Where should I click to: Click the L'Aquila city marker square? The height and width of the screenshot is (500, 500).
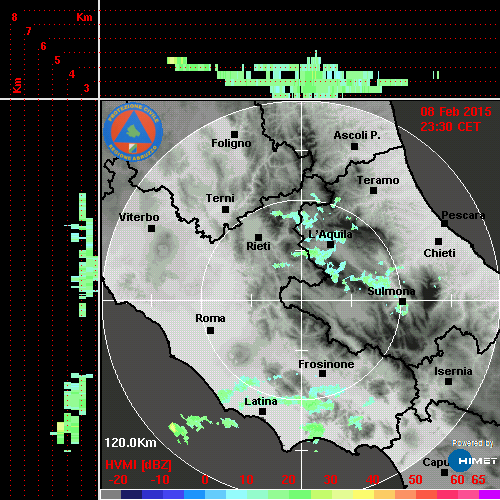click(x=330, y=245)
